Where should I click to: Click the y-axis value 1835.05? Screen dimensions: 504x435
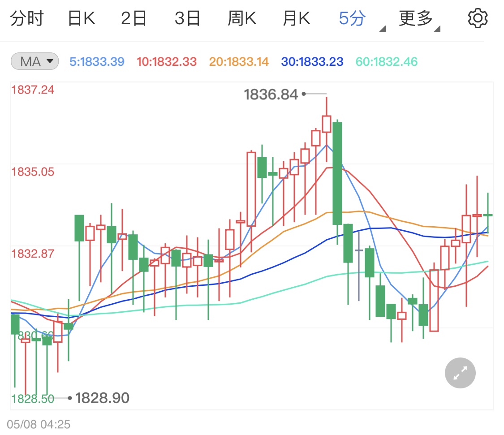pyautogui.click(x=33, y=172)
